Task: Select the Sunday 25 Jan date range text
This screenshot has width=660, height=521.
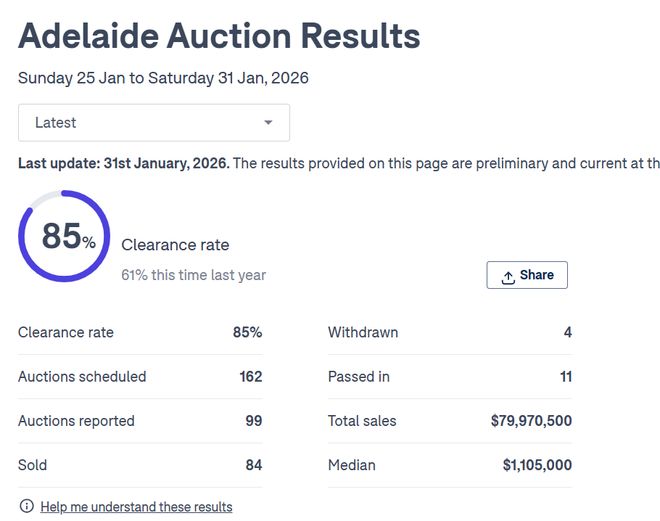Action: pyautogui.click(x=163, y=78)
